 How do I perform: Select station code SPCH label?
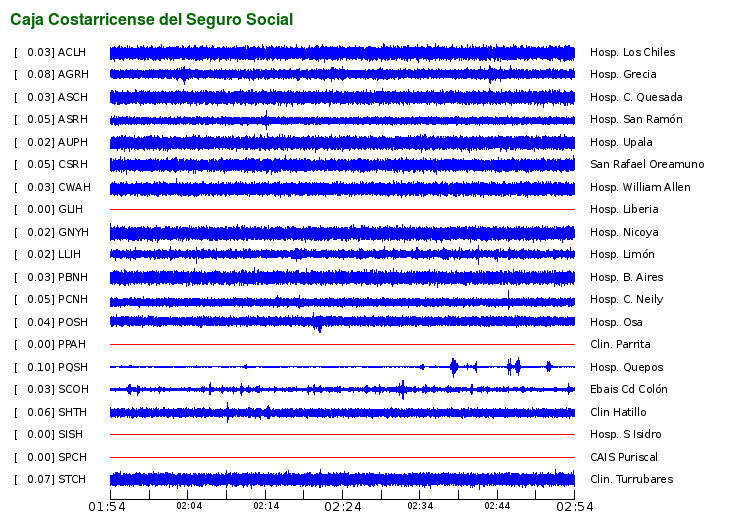point(72,457)
